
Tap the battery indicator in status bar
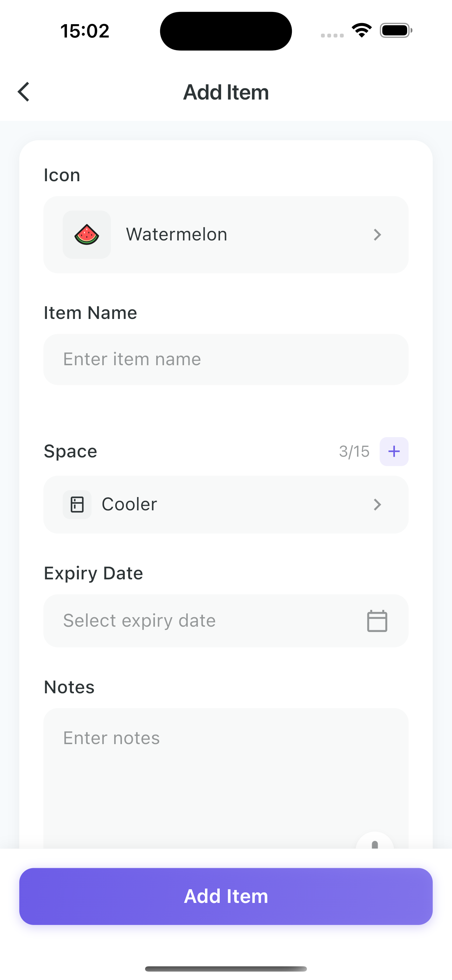click(396, 30)
